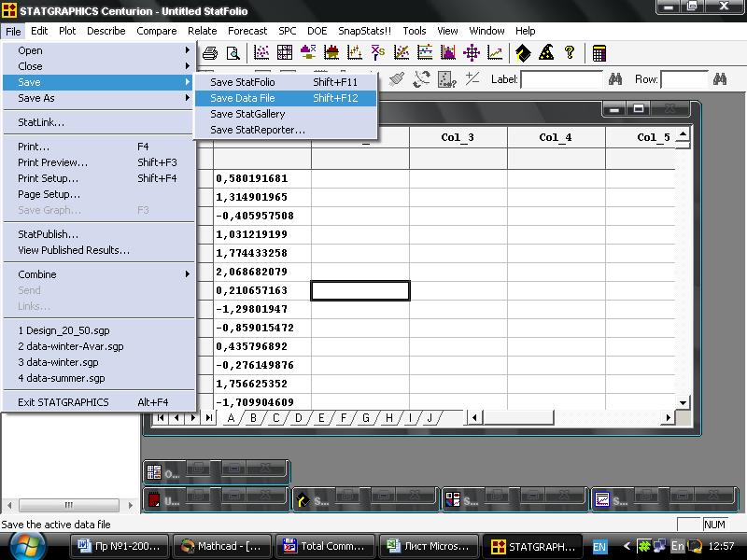Viewport: 747px width, 560px height.
Task: Open recent file 1 Design_20_50.sgp
Action: [99, 330]
